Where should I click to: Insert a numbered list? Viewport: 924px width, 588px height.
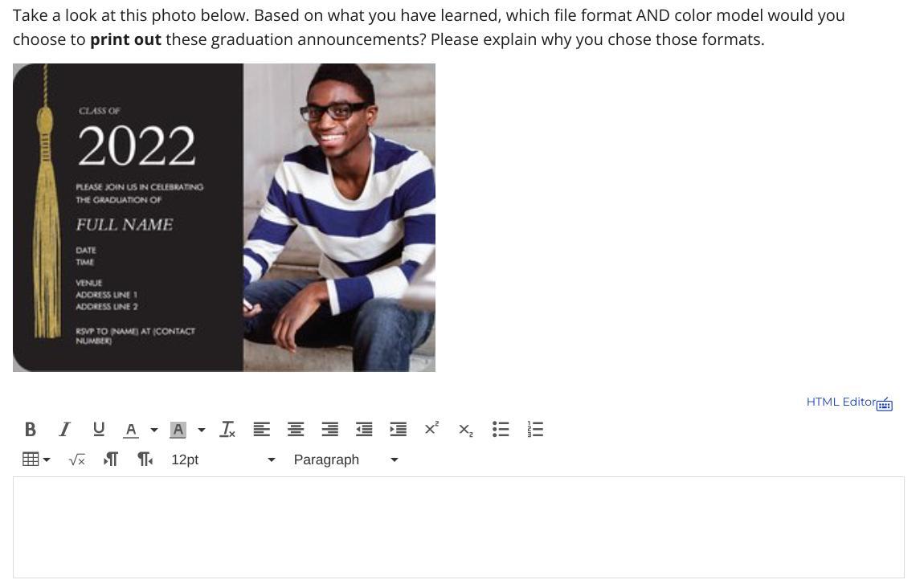click(x=535, y=430)
